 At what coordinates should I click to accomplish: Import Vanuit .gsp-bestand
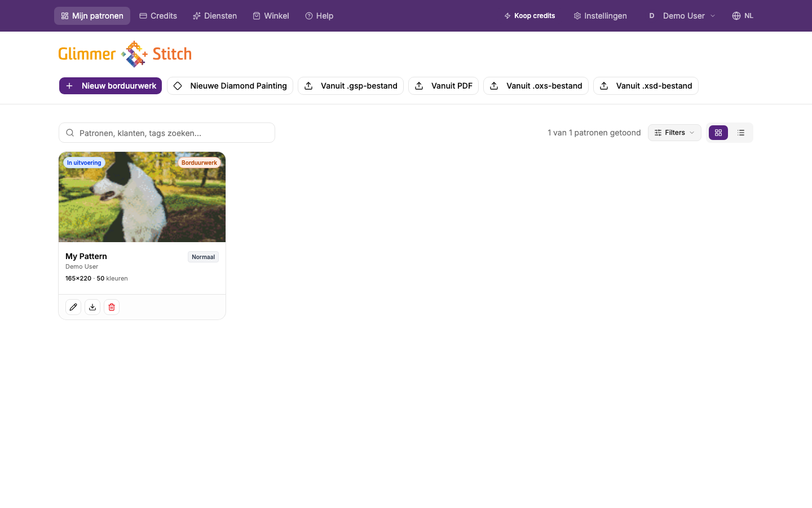click(351, 86)
